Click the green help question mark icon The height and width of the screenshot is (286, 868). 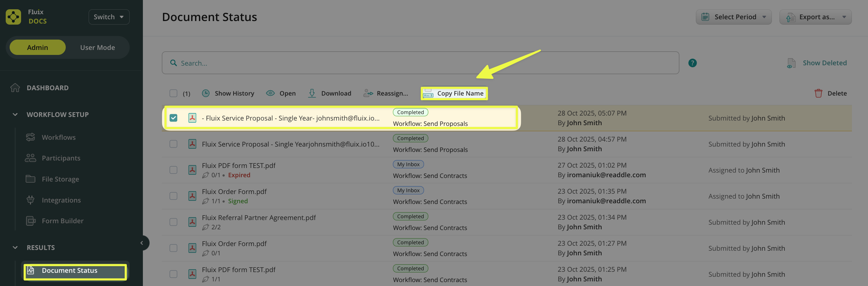[692, 63]
